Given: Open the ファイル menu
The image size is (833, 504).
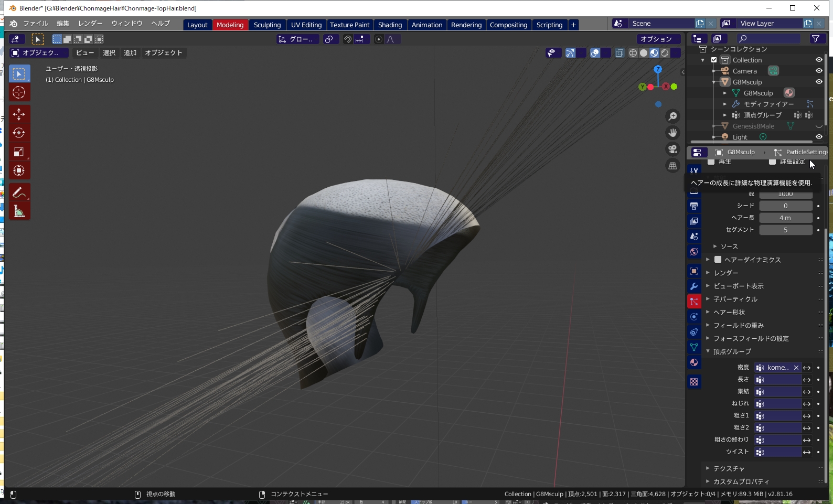Looking at the screenshot, I should (x=35, y=24).
